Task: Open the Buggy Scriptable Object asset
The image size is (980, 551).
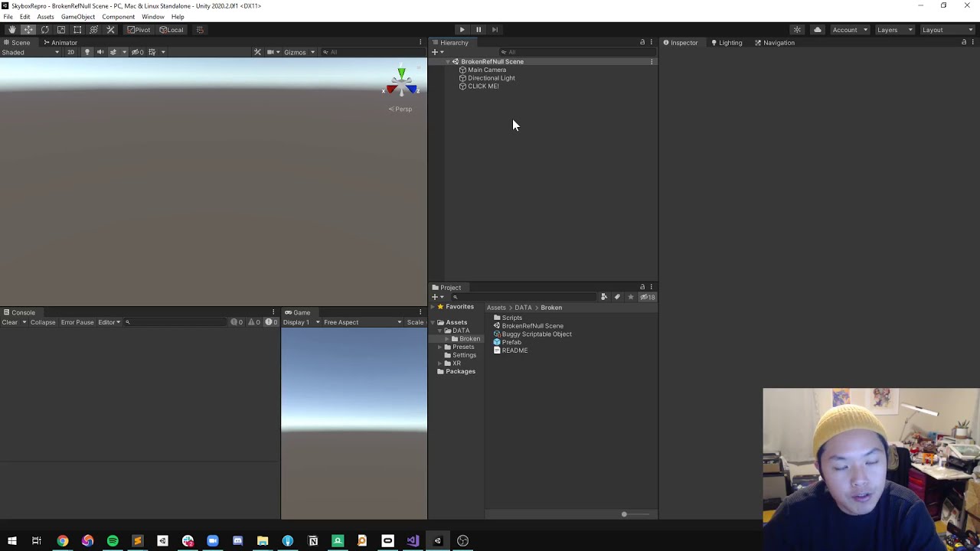Action: [x=536, y=334]
